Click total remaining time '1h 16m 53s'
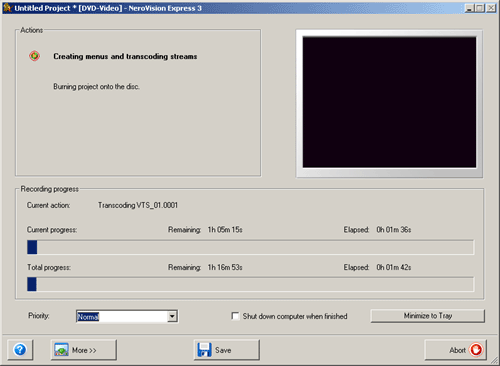The width and height of the screenshot is (500, 366). point(225,267)
